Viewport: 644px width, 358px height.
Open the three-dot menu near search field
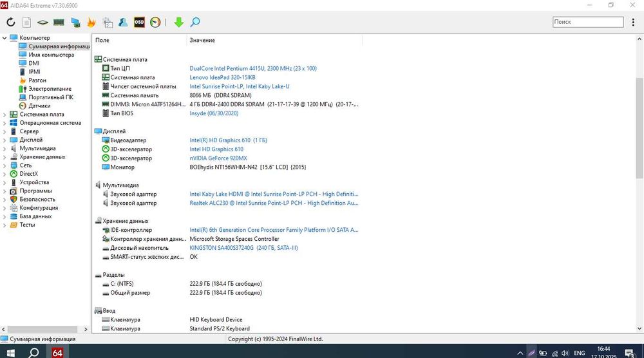633,22
